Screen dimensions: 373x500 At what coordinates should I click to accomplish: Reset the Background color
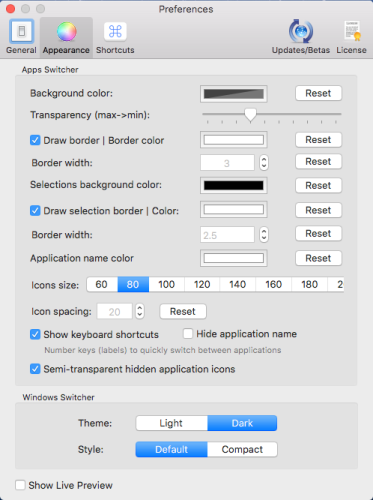[x=318, y=93]
